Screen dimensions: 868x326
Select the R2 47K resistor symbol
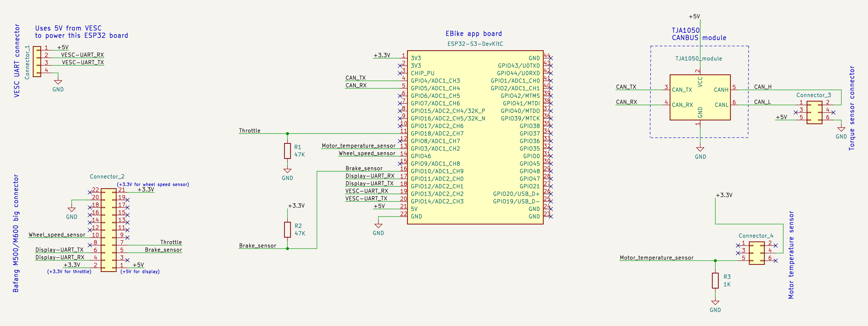(x=287, y=229)
